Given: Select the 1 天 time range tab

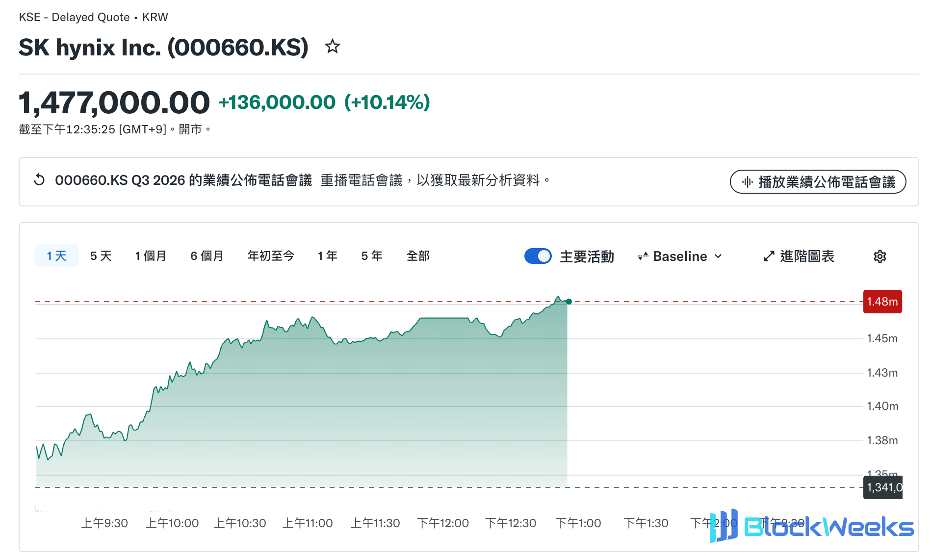Looking at the screenshot, I should point(57,255).
